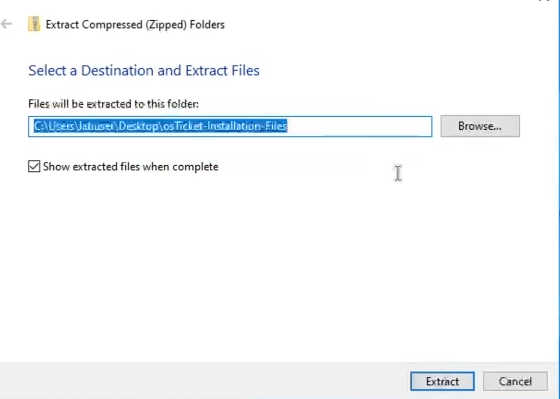Place cursor on 'Desktop' in the destination path
560x399 pixels.
pos(139,126)
